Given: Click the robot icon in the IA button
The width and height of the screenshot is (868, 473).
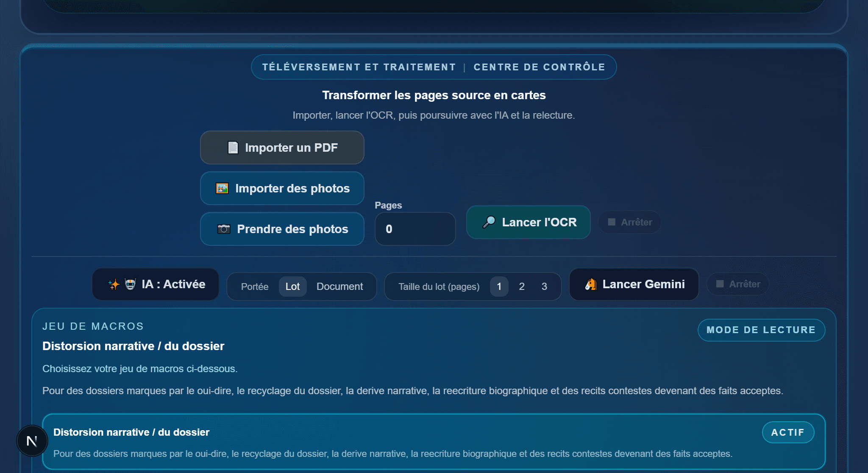Looking at the screenshot, I should 131,284.
